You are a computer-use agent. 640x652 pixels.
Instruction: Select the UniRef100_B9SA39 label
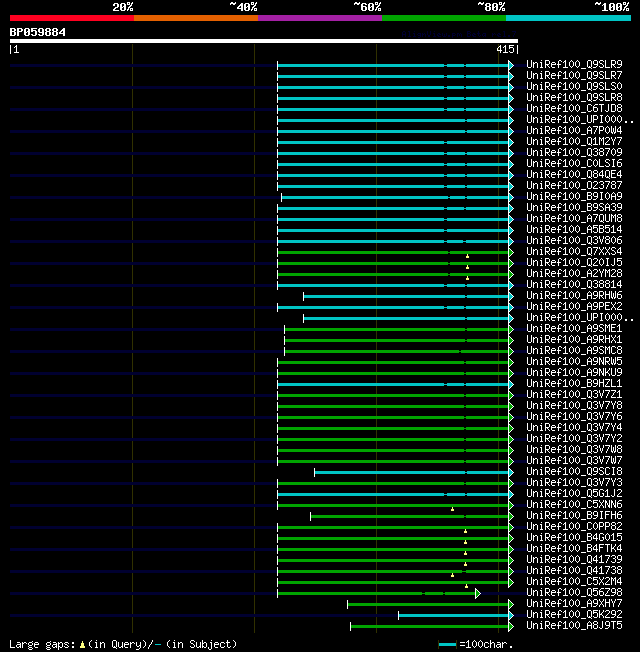click(x=574, y=207)
